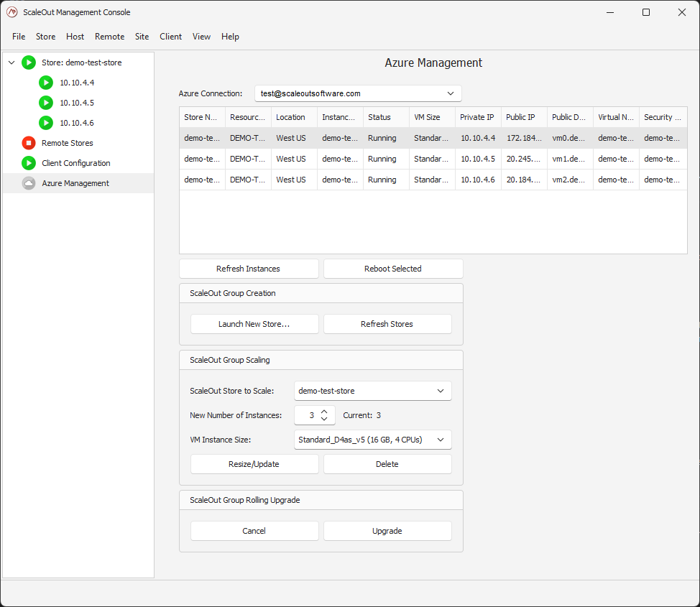
Task: Click the Refresh Instances button
Action: pyautogui.click(x=249, y=269)
